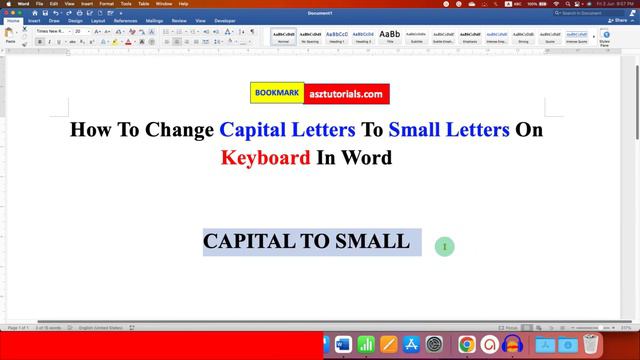Screen dimensions: 640x360
Task: Click the Redo arrow icon
Action: pyautogui.click(x=69, y=13)
